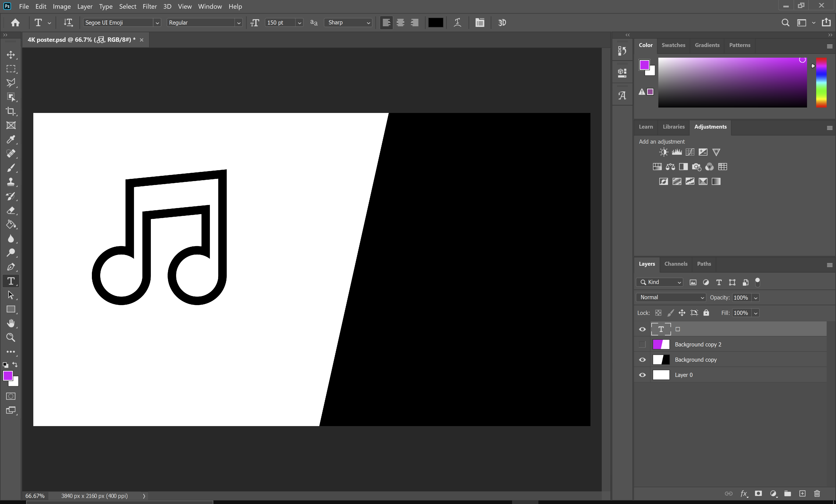Switch to the Channels tab
Image resolution: width=836 pixels, height=504 pixels.
[x=676, y=264]
